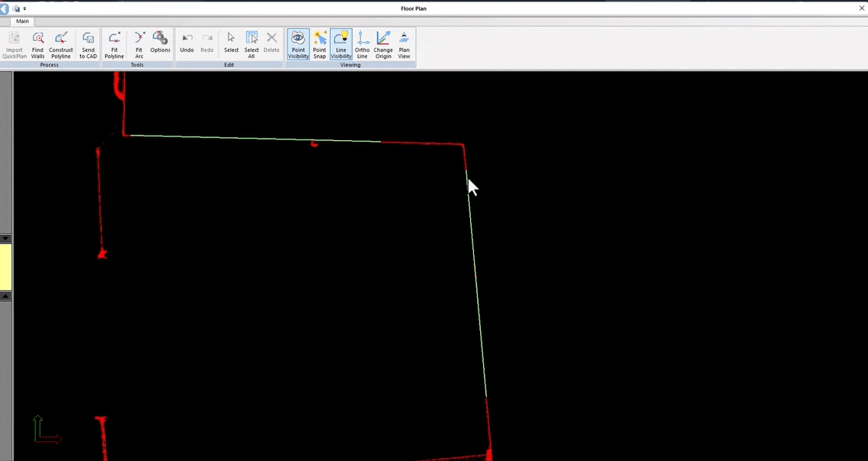Toggle Point Visibility off

point(298,44)
